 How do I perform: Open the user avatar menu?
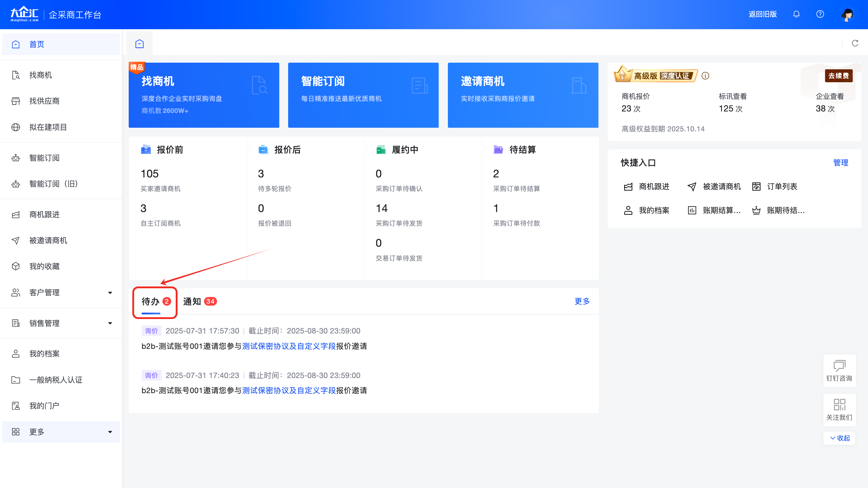(x=847, y=14)
